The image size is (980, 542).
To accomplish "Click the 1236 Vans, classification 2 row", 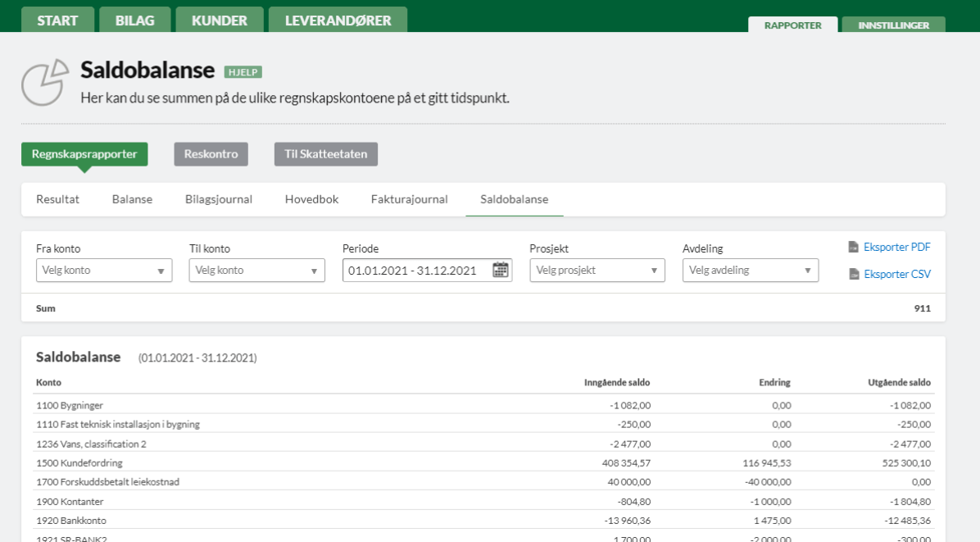I will (x=483, y=444).
